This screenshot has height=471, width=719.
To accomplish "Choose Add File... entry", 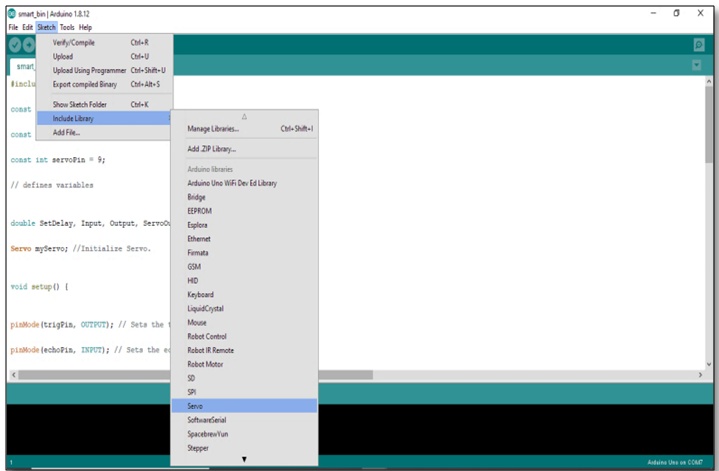I will [x=104, y=133].
